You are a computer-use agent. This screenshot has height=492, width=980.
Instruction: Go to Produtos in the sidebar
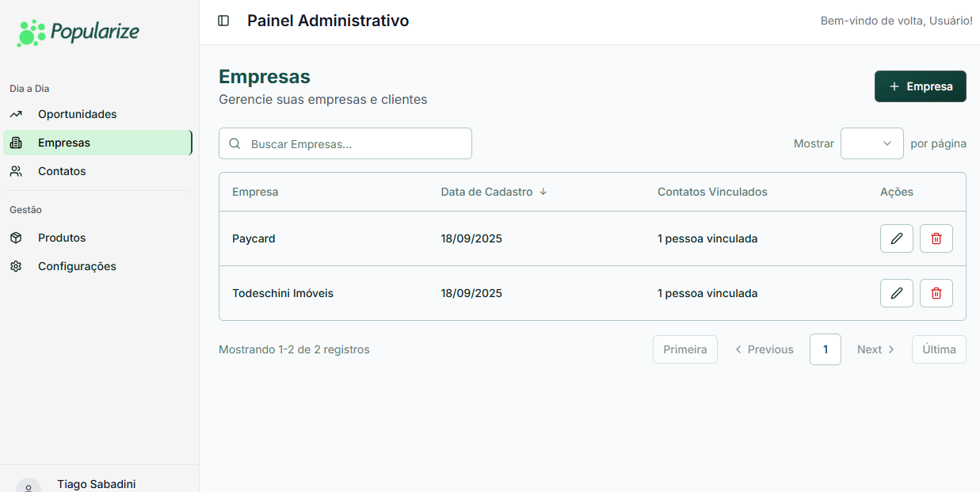point(62,238)
